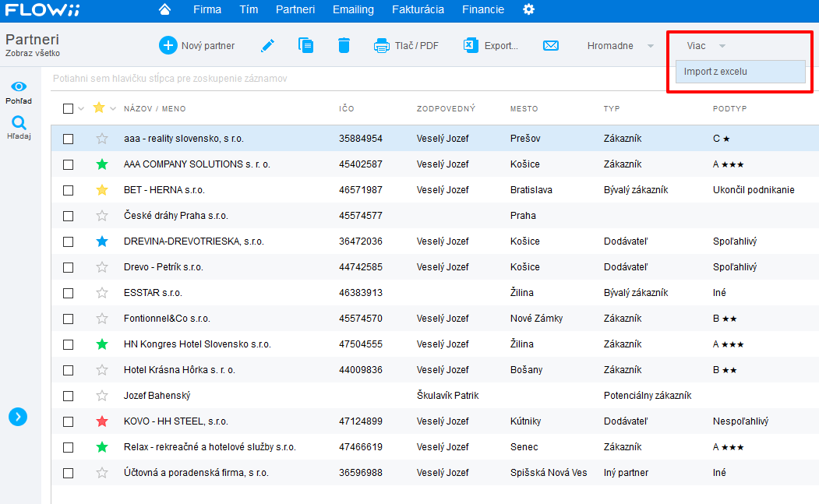This screenshot has height=504, width=819.
Task: Sort by NÁZOV / MENO column
Action: (x=154, y=108)
